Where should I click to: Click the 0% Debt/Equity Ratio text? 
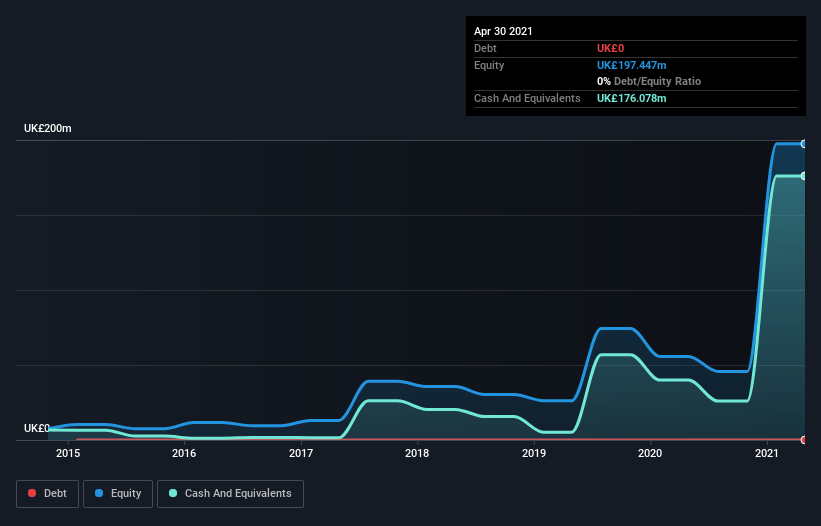point(649,81)
